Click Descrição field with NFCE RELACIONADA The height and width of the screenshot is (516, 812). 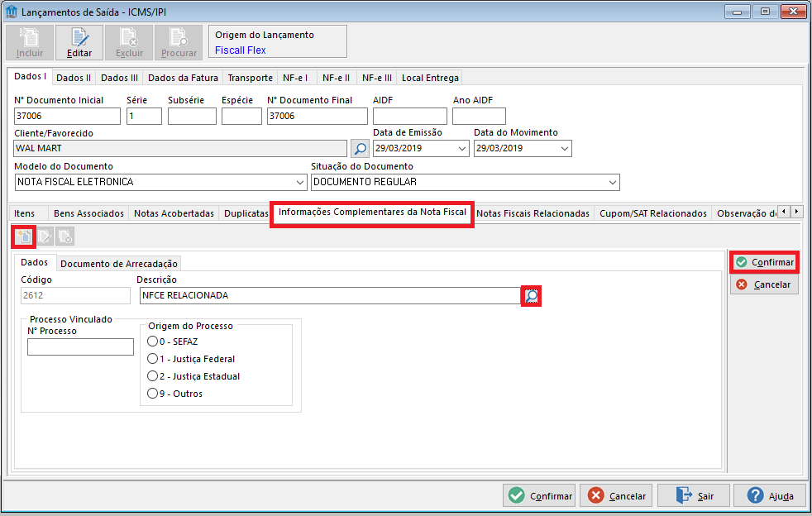(x=330, y=295)
